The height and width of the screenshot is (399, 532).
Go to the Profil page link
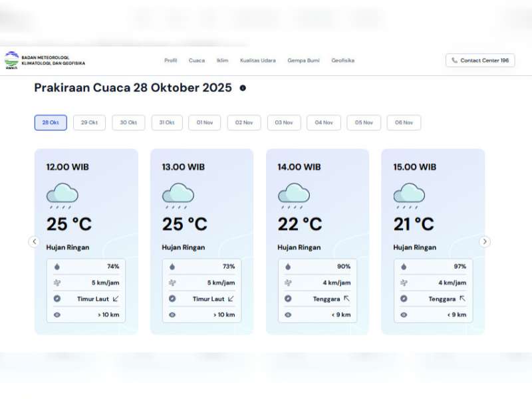(x=171, y=61)
